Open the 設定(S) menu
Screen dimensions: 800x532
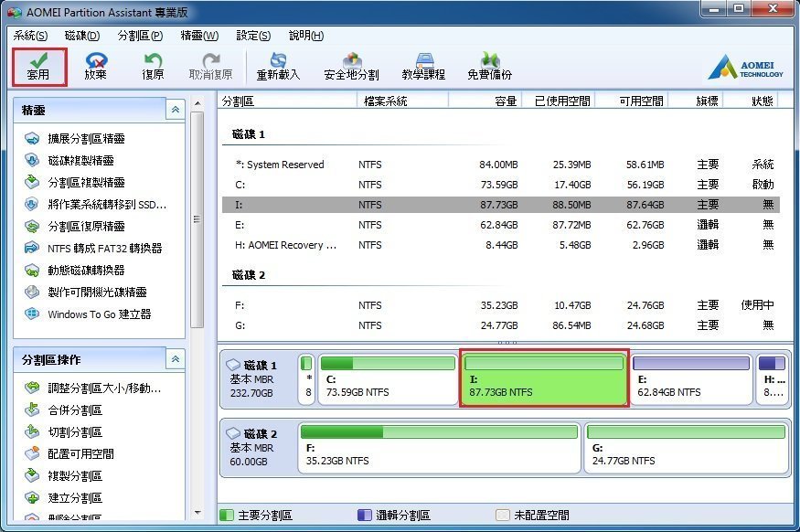253,36
